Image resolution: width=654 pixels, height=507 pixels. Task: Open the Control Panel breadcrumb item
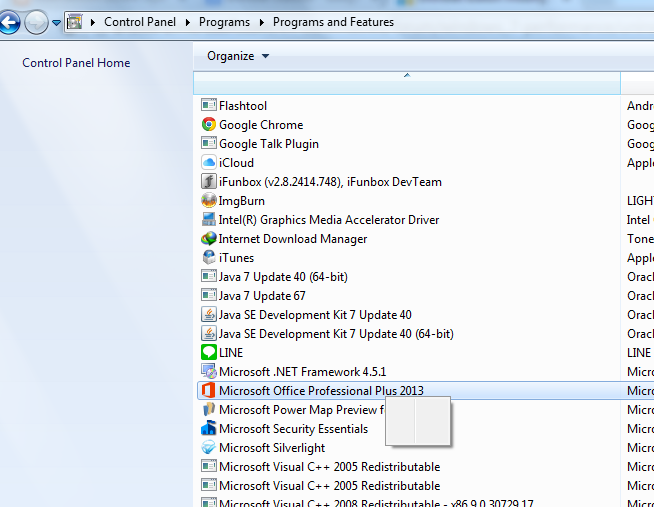tap(140, 22)
